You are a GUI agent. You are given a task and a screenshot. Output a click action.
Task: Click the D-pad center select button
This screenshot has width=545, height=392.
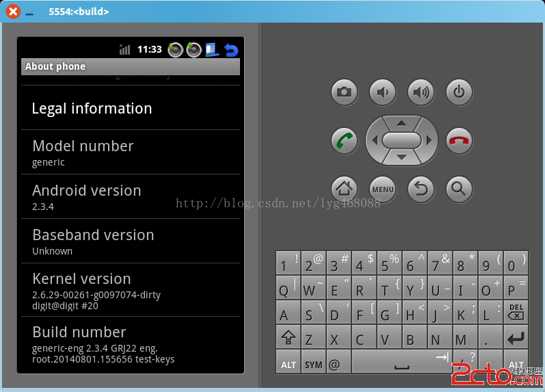pos(402,140)
